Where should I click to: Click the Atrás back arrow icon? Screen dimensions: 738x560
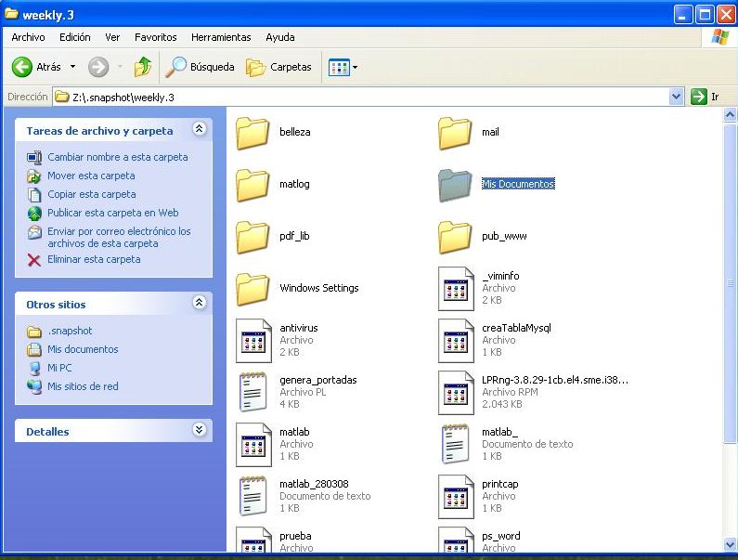pos(22,67)
